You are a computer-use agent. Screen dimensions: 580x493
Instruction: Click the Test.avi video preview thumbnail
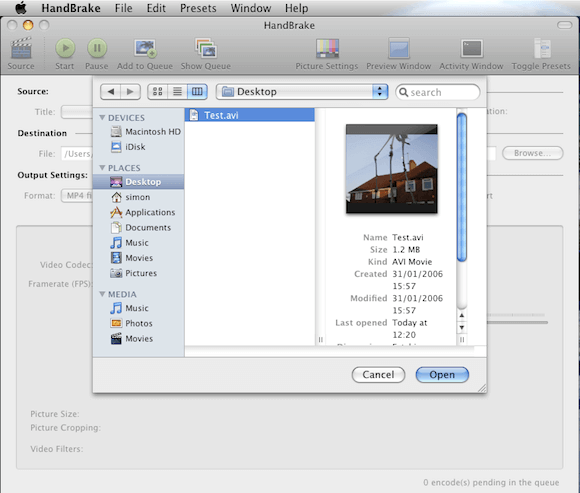(x=392, y=169)
